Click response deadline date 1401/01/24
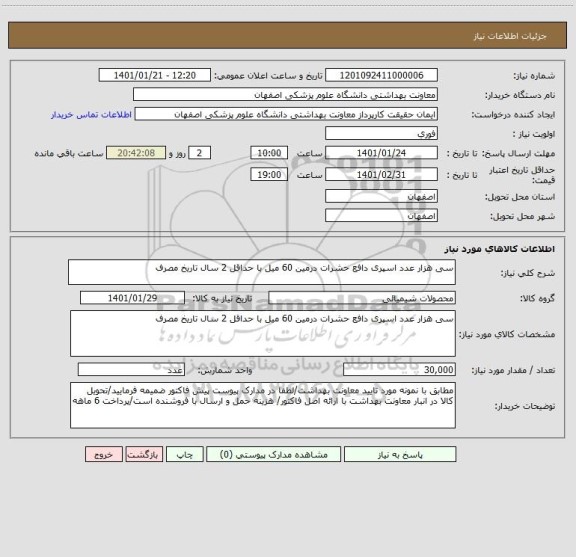The width and height of the screenshot is (576, 557). (x=381, y=153)
